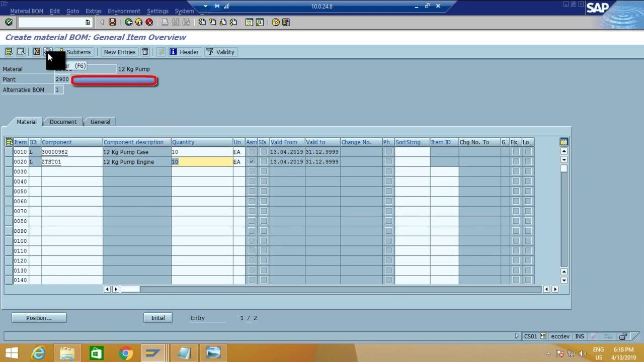This screenshot has height=362, width=644.
Task: Exit with the yellow up-arrow icon
Action: click(138, 22)
